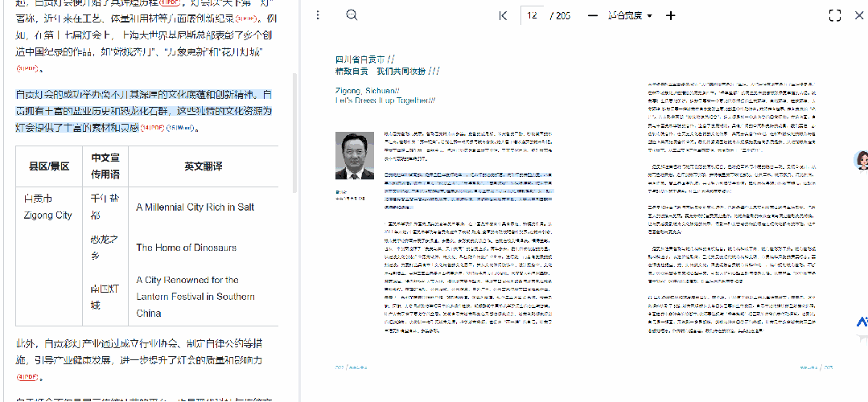The height and width of the screenshot is (402, 868).
Task: Jump to the first page icon
Action: click(x=503, y=15)
